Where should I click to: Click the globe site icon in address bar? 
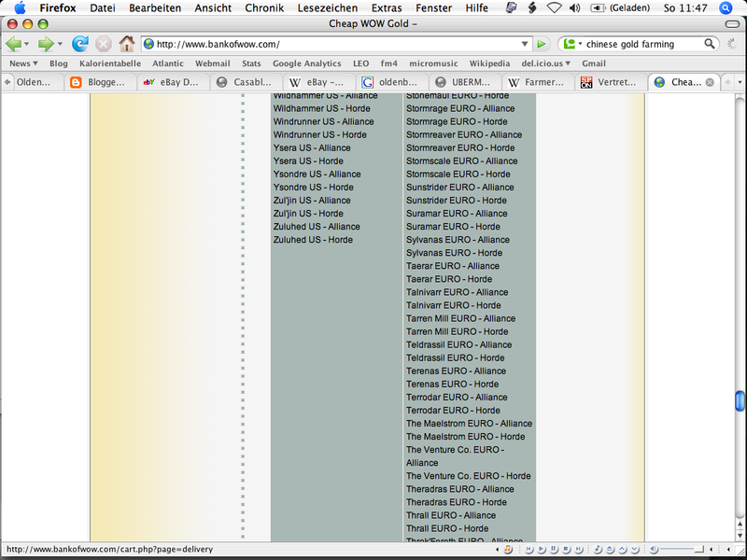(x=148, y=44)
